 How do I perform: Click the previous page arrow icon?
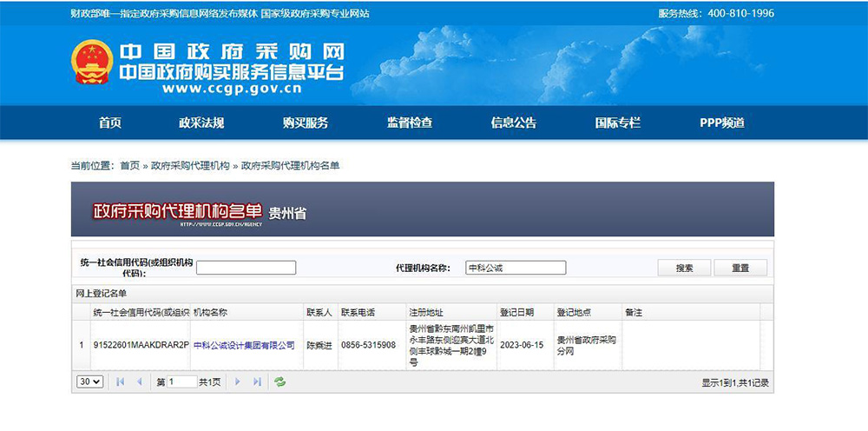tap(139, 381)
